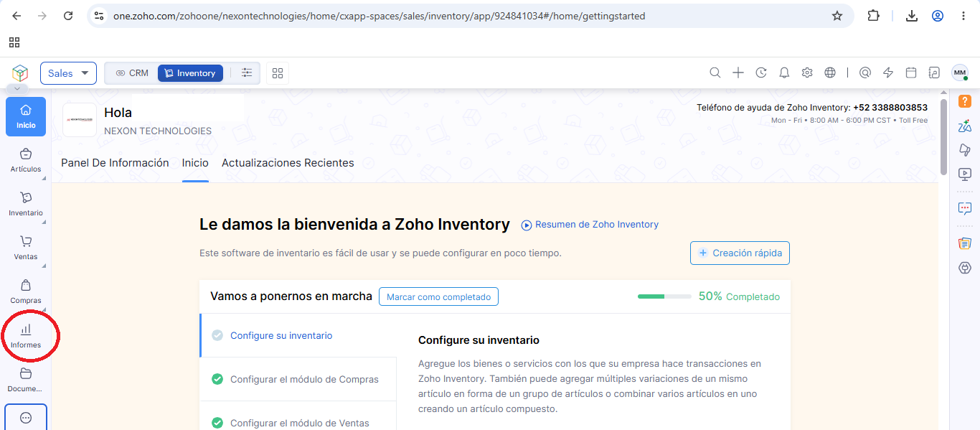
Task: Go to Artículos in the left sidebar
Action: pos(26,160)
